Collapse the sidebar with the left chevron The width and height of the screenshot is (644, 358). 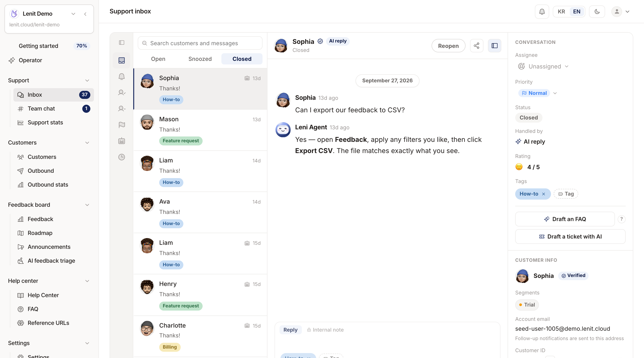point(85,14)
